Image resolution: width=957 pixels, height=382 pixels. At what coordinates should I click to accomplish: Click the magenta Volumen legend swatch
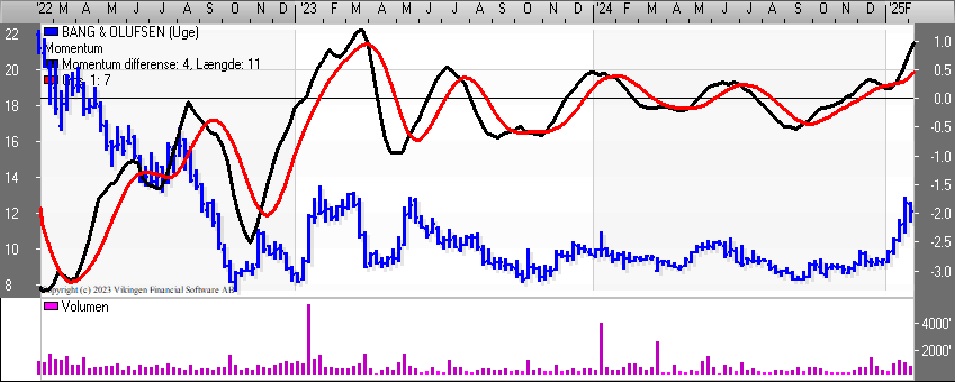tap(51, 306)
